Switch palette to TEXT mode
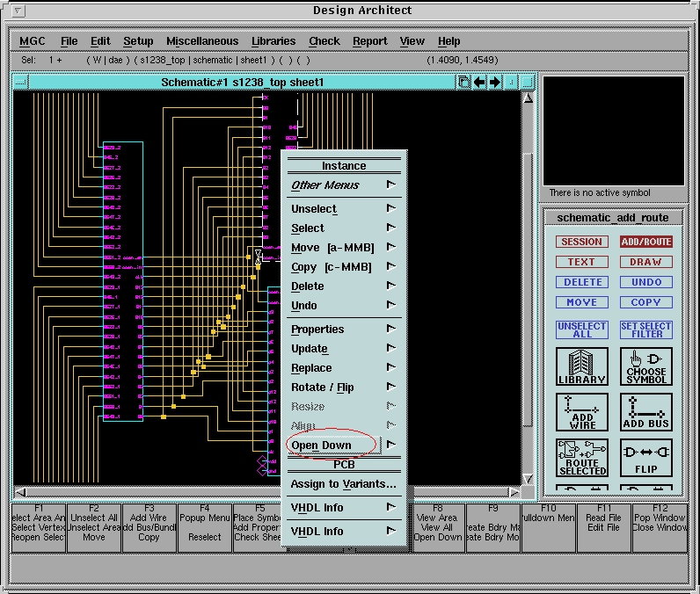The width and height of the screenshot is (700, 594). tap(581, 262)
